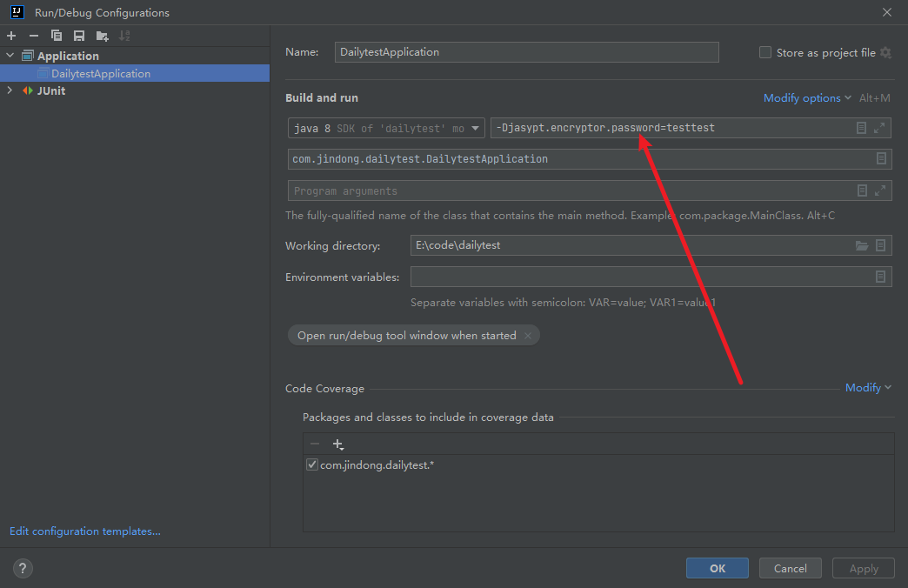Click the Create New Folder icon
Image resolution: width=908 pixels, height=588 pixels.
tap(102, 36)
